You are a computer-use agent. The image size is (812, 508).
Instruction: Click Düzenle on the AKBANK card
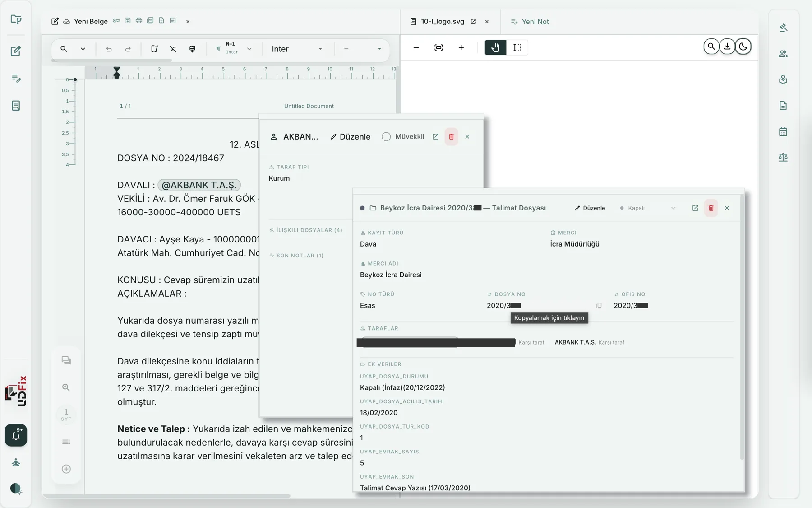pyautogui.click(x=350, y=137)
